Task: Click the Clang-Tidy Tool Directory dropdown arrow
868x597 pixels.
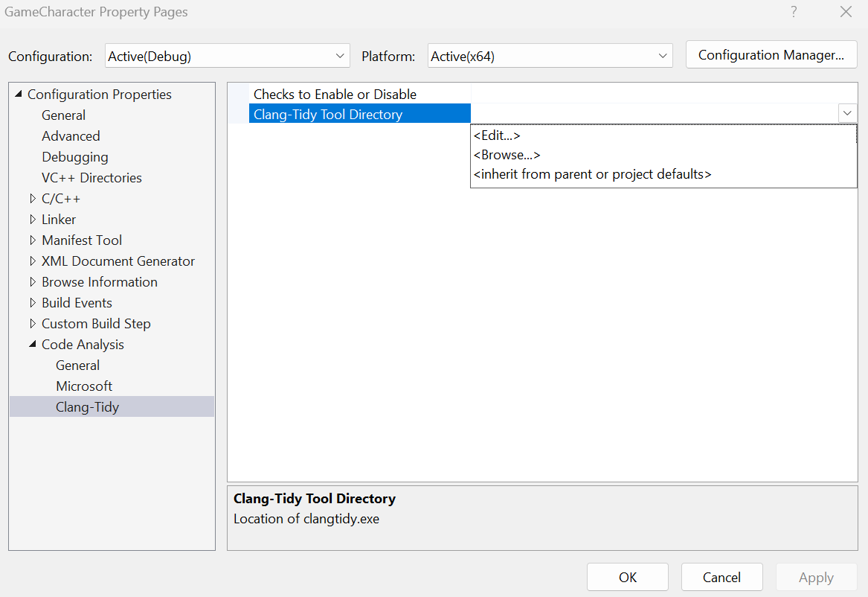Action: click(x=847, y=113)
